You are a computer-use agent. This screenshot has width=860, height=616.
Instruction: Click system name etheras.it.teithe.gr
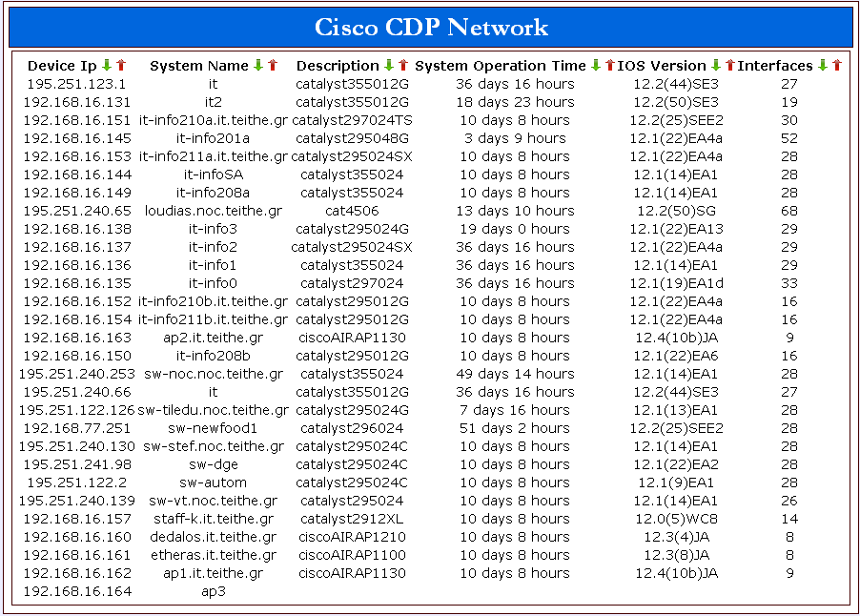213,555
